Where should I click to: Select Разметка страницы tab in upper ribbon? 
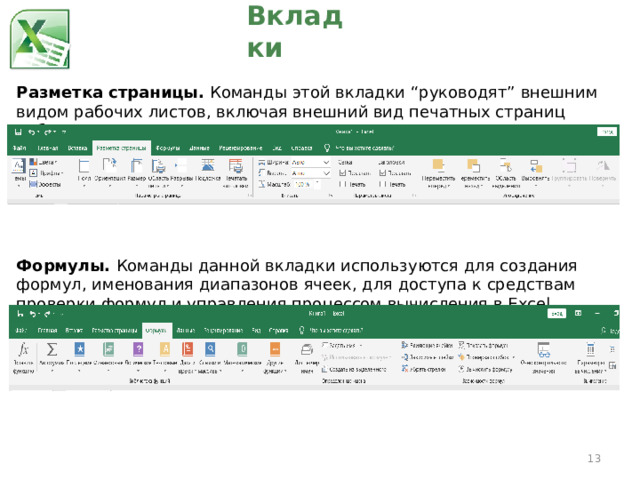(121, 148)
